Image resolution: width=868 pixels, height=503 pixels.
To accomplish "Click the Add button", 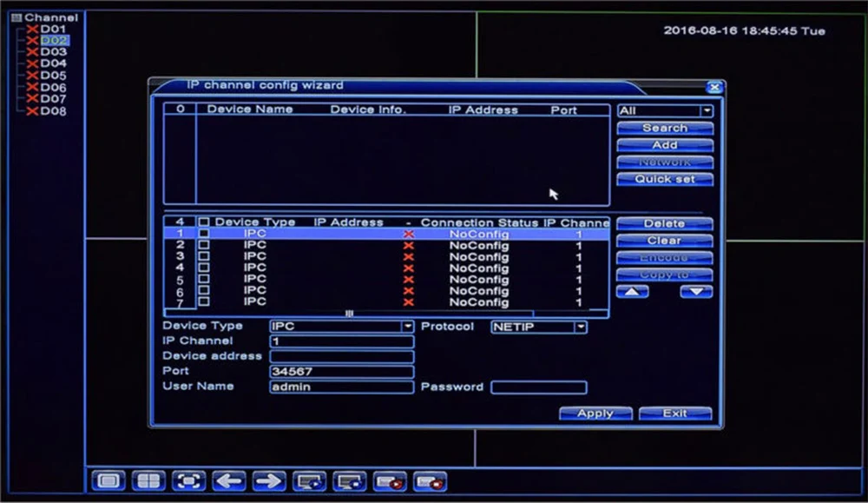I will click(665, 145).
